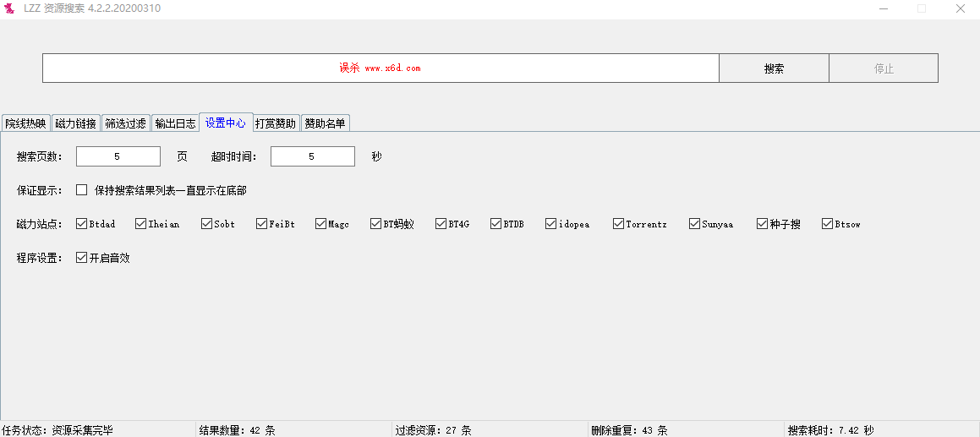Click the LZZ app icon in title bar
This screenshot has width=980, height=437.
10,8
